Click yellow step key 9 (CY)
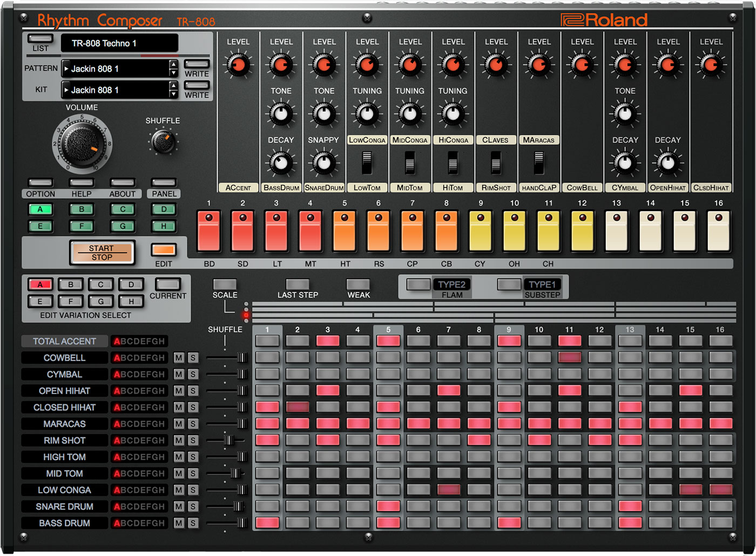The image size is (756, 556). (480, 231)
